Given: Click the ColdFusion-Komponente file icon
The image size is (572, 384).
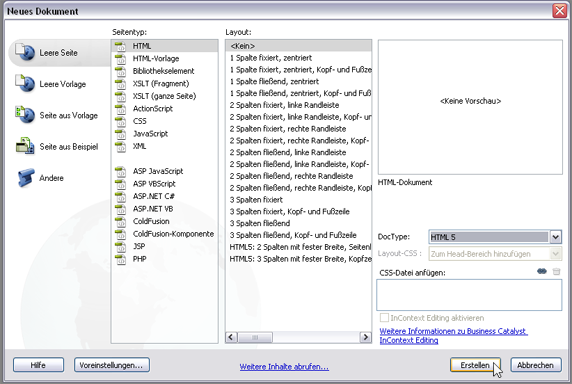Looking at the screenshot, I should point(120,234).
